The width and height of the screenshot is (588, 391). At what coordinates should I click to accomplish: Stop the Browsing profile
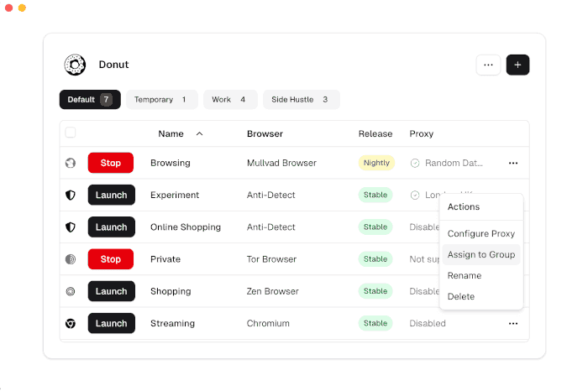111,163
